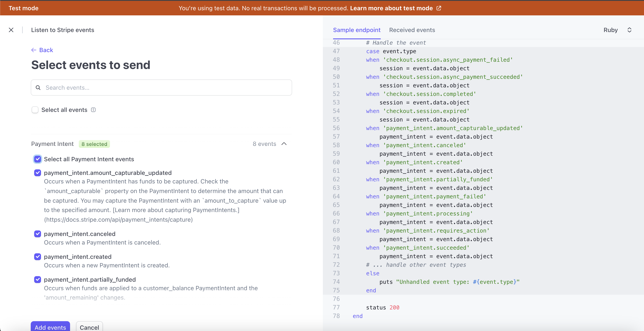644x331 pixels.
Task: Uncheck payment_intent.partially_funded event
Action: [x=38, y=280]
